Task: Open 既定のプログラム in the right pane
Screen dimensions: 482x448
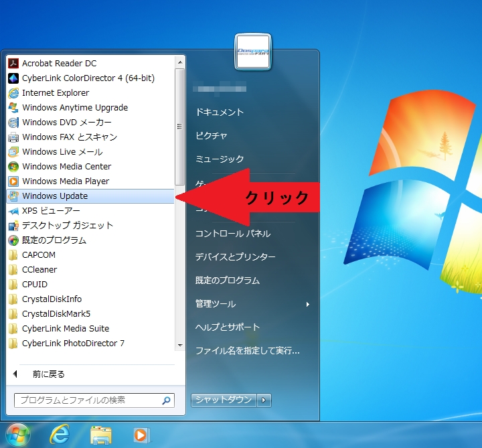Action: (x=228, y=281)
